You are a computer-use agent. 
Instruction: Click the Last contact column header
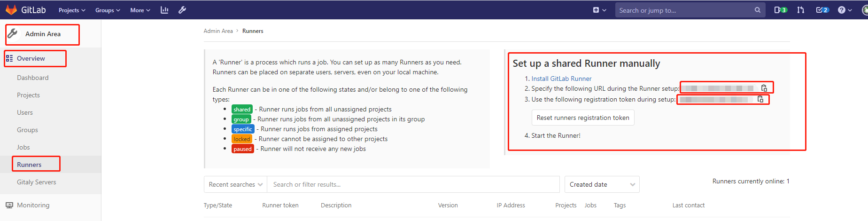coord(689,205)
